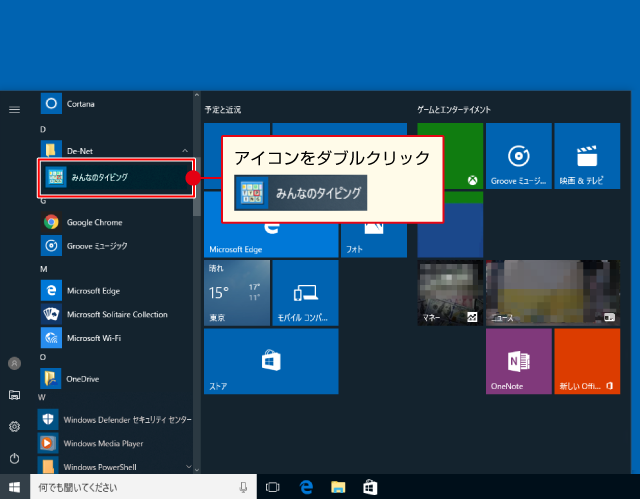The width and height of the screenshot is (640, 499).
Task: Click the microphone in the search box
Action: tap(243, 487)
